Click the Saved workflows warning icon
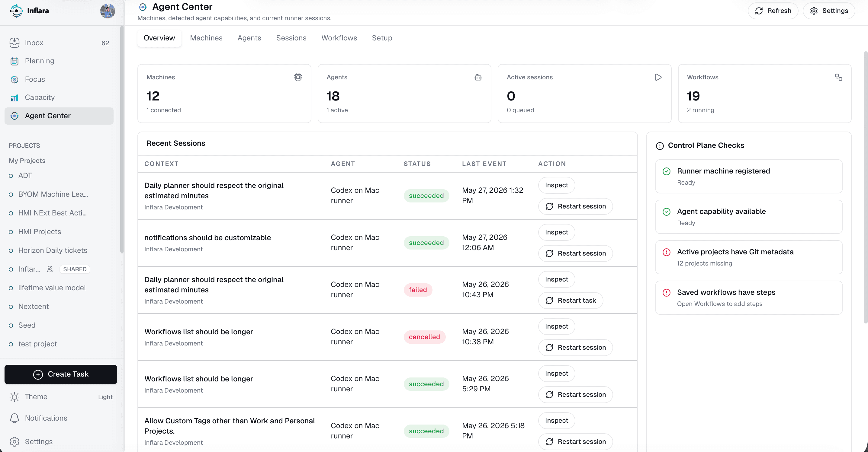 pos(667,292)
